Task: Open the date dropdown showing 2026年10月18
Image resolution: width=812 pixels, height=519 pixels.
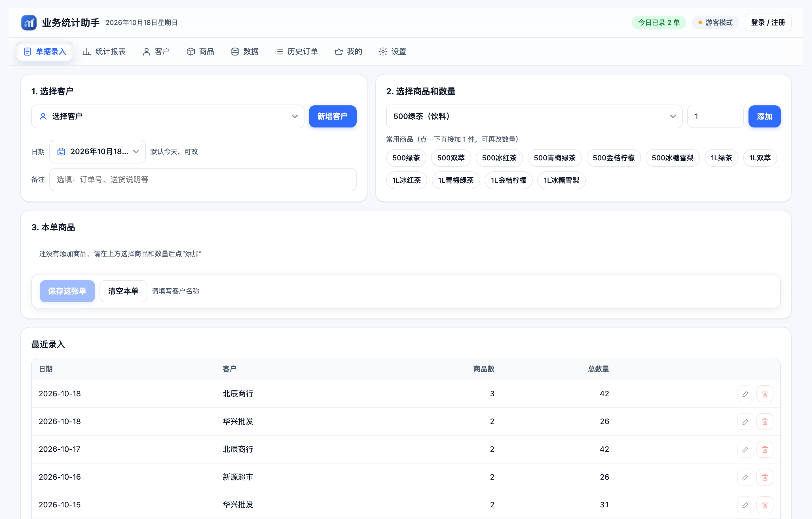Action: click(98, 152)
